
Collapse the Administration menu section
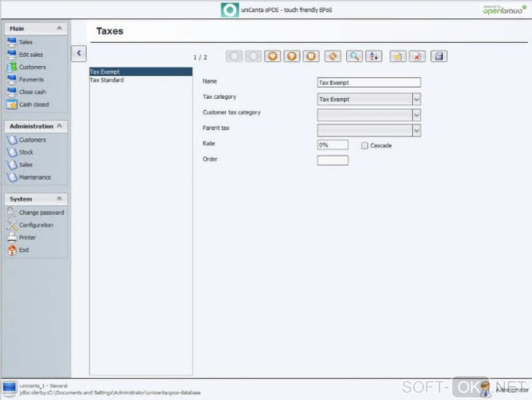tap(59, 126)
